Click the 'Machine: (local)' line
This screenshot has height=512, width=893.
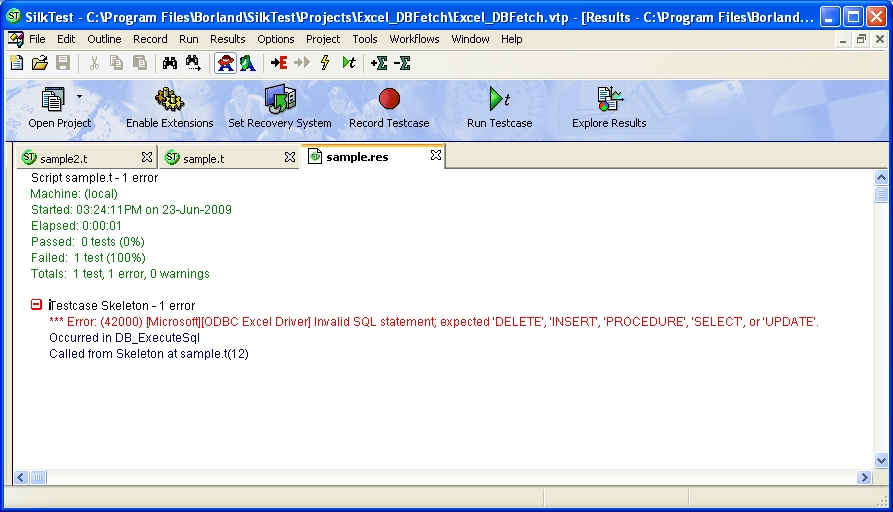point(74,194)
